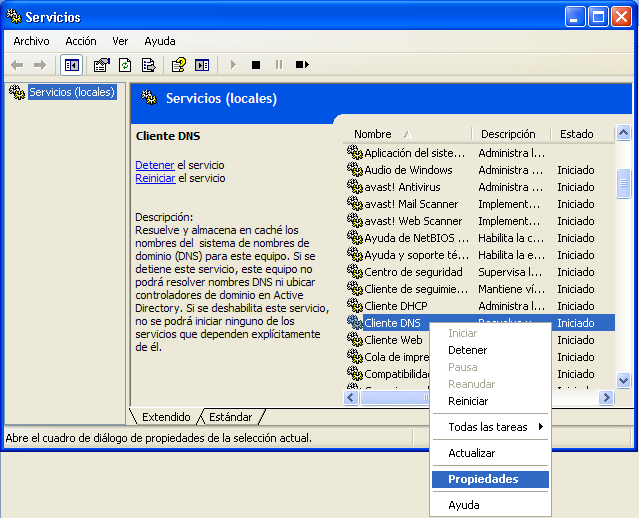Click the gear icon beside Cliente DHCP
The width and height of the screenshot is (639, 518).
pos(355,305)
